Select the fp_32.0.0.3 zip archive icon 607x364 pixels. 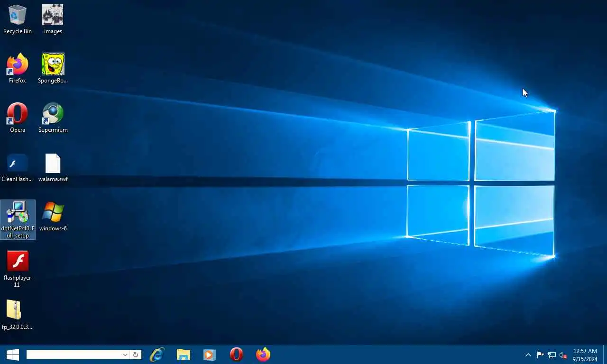(x=18, y=315)
